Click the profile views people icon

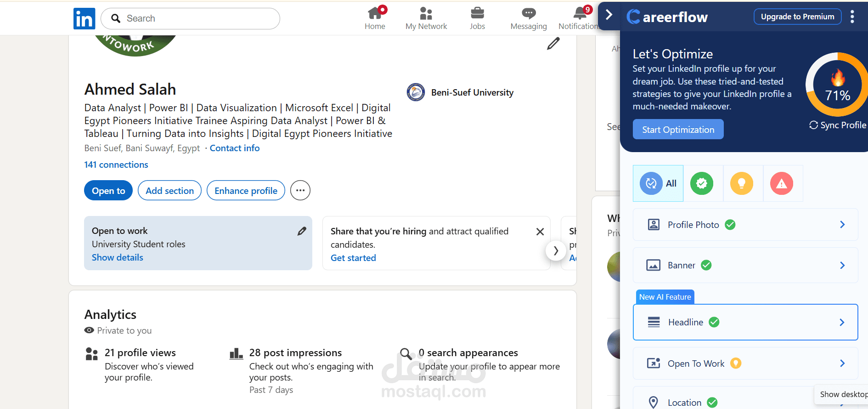click(92, 353)
